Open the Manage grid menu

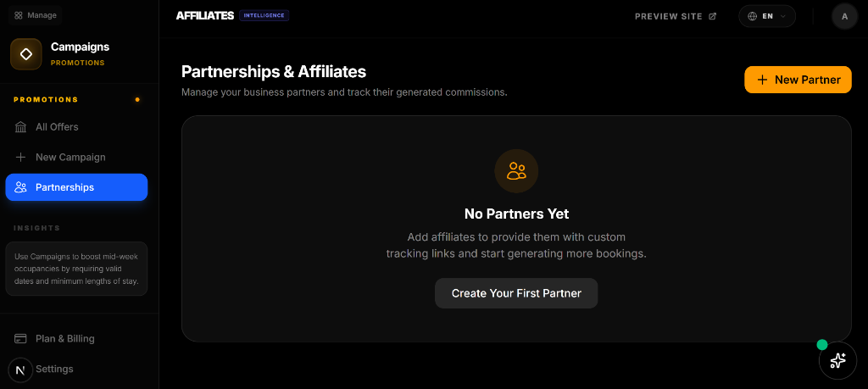click(36, 15)
